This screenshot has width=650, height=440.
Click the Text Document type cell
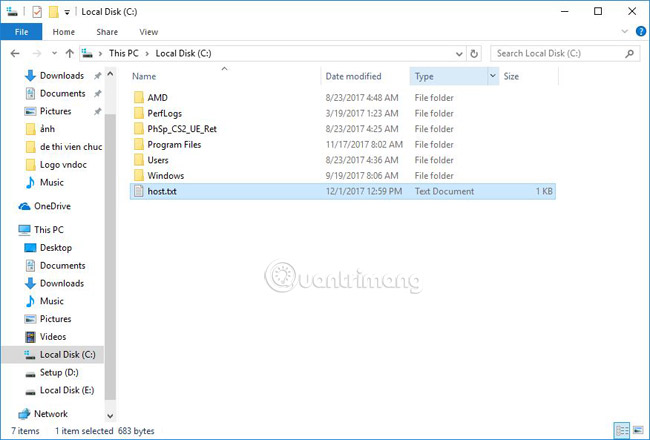coord(444,191)
